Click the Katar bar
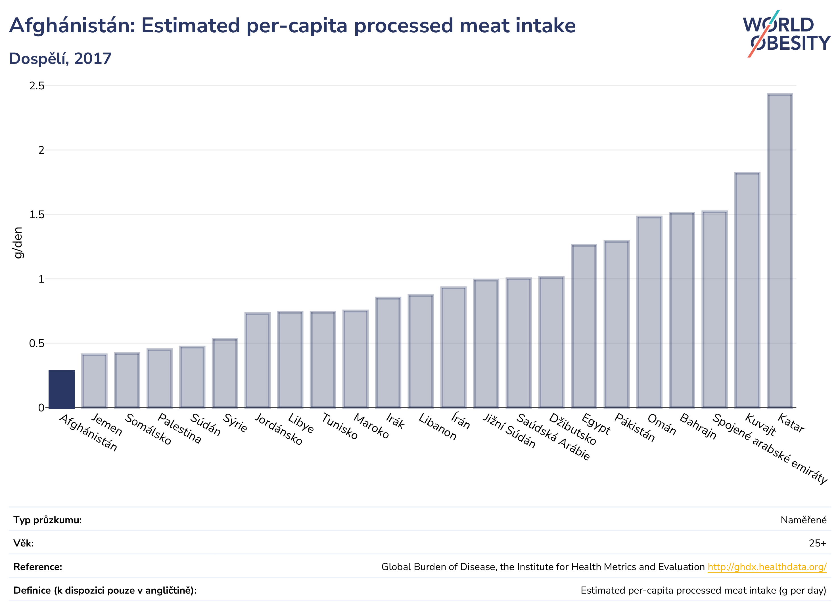840x616 pixels. 780,251
